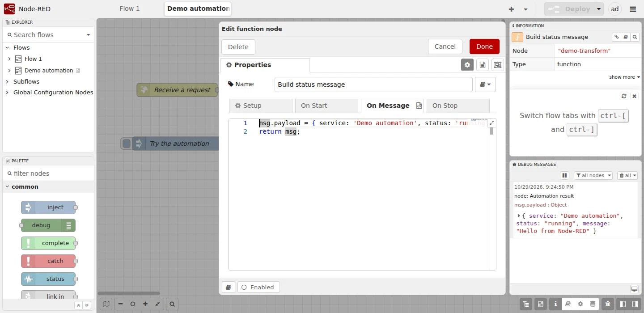
Task: Collapse the Flows tree in Explorer
Action: pyautogui.click(x=8, y=47)
